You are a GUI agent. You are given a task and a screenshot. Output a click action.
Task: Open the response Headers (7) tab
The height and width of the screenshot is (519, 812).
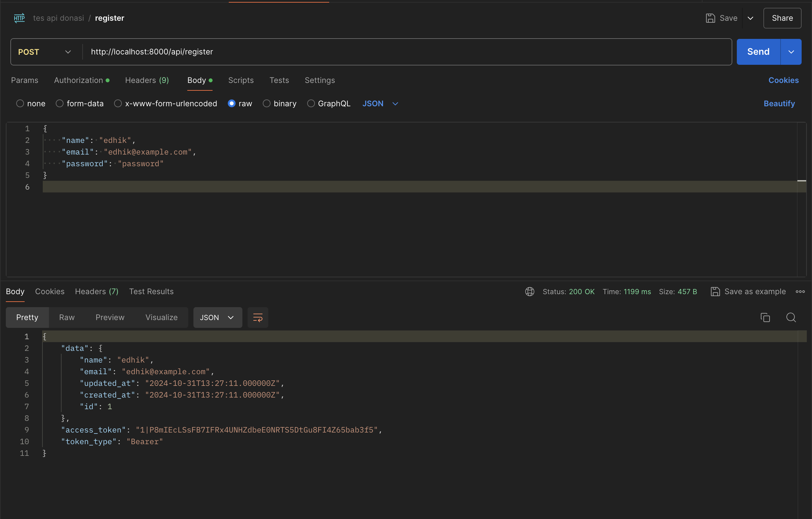97,291
